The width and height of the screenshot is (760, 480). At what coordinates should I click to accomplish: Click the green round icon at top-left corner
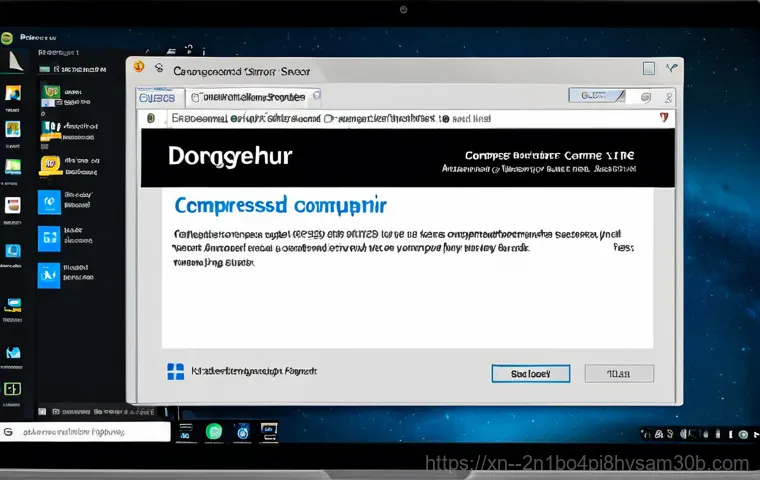(x=7, y=38)
